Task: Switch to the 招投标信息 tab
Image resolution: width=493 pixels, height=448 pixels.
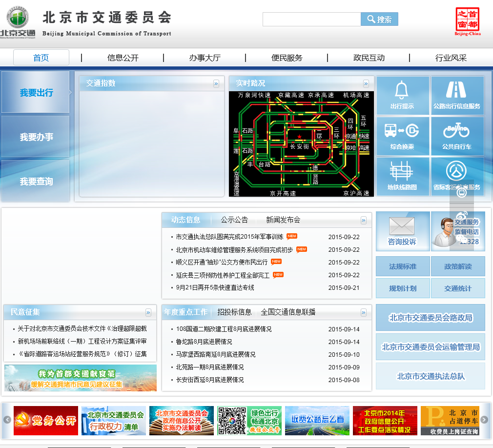Action: click(234, 312)
